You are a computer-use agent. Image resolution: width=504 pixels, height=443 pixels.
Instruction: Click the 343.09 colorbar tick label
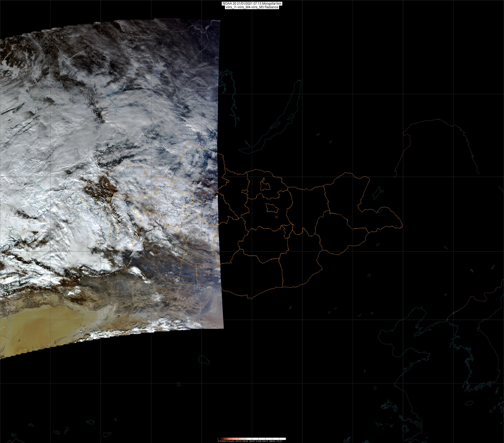pos(245,441)
